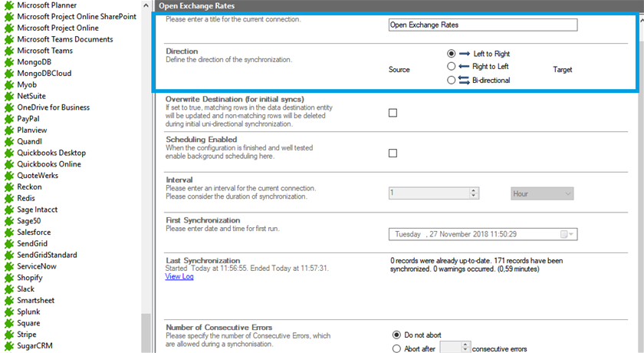Screen dimensions: 644x353
Task: Click the Salesforce provider icon
Action: [x=9, y=233]
